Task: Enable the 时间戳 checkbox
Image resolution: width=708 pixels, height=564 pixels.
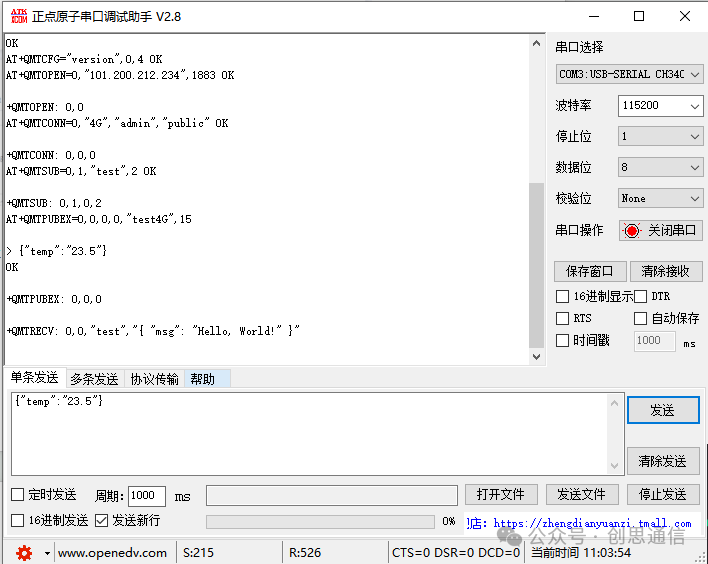Action: coord(562,340)
